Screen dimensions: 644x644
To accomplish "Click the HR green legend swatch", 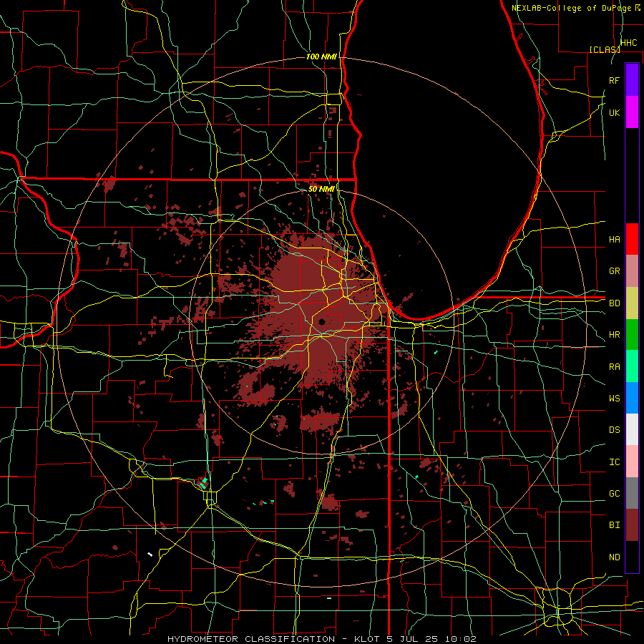I will tap(632, 335).
